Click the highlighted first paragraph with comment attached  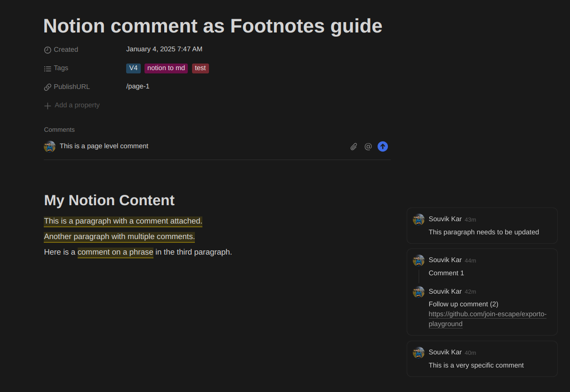pyautogui.click(x=123, y=221)
